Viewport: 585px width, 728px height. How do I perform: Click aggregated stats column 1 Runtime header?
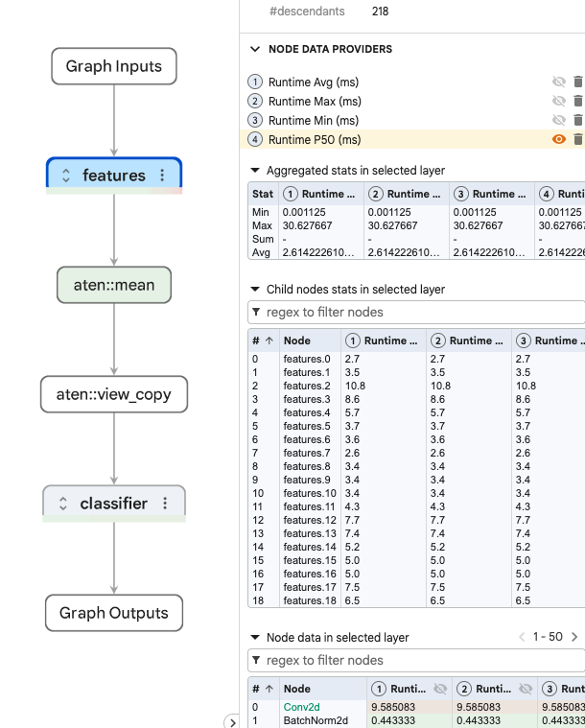tap(321, 194)
